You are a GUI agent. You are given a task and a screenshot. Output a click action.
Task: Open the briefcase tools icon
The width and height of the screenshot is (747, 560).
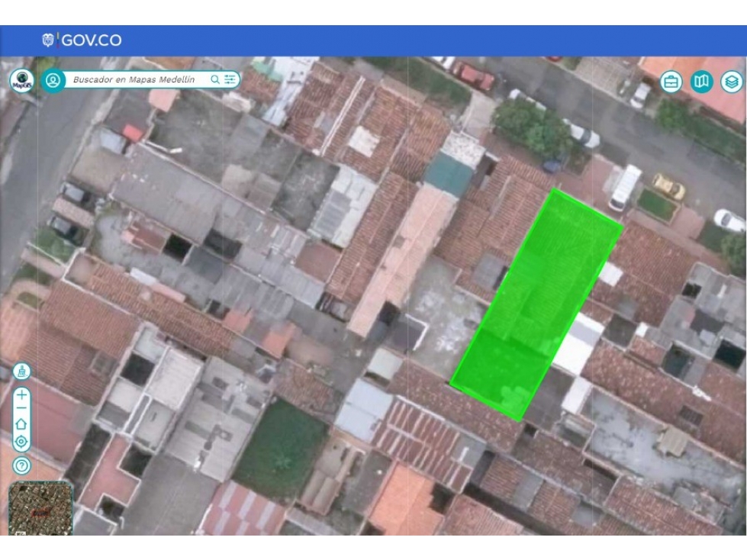[671, 82]
